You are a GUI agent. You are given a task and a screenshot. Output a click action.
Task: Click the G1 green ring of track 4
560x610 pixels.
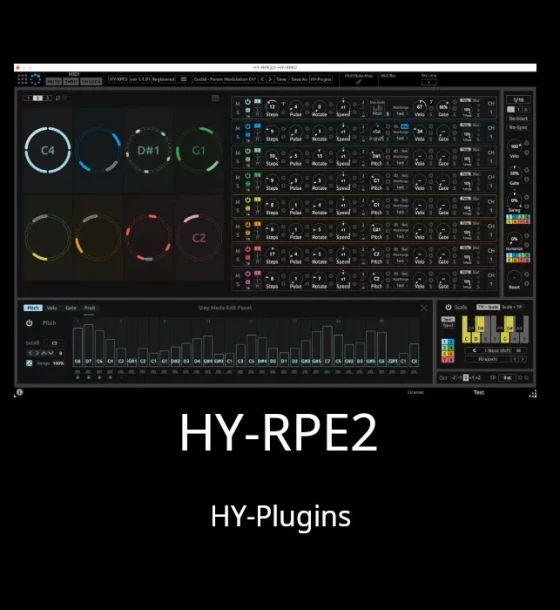point(198,150)
